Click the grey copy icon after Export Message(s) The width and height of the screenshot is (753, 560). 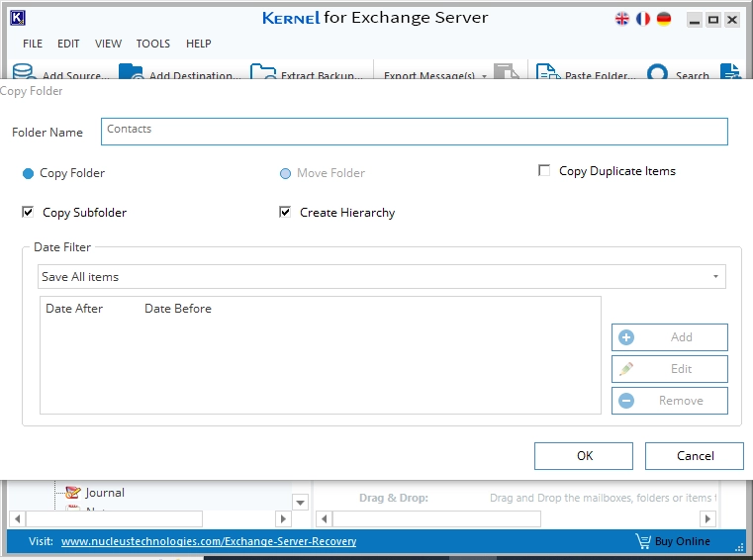point(507,71)
